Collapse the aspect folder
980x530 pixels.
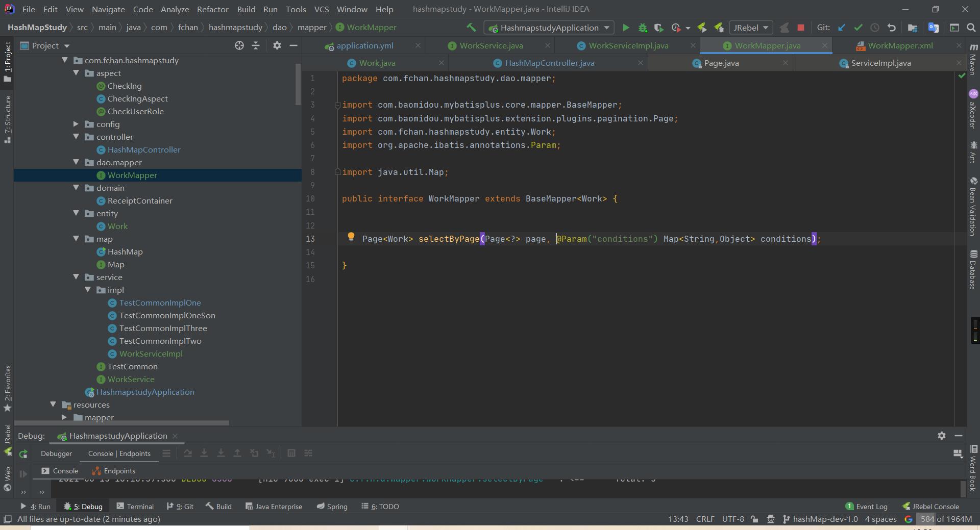76,73
